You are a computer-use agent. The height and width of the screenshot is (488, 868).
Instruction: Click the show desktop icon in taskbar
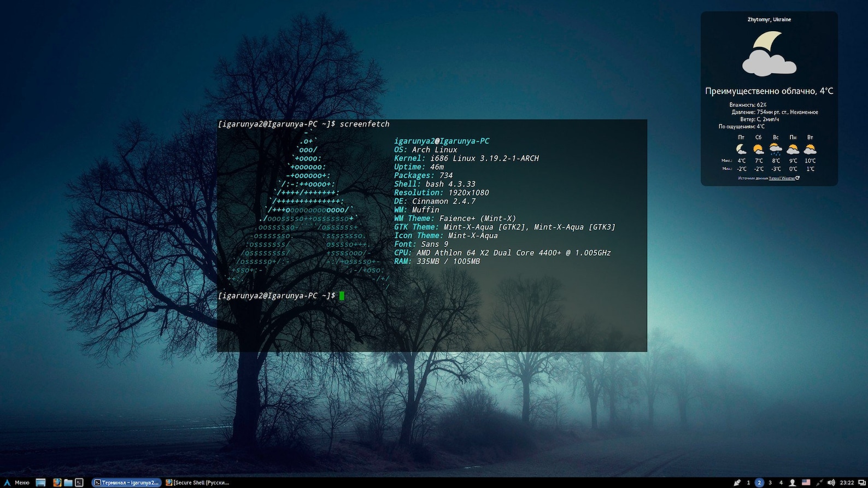point(40,483)
